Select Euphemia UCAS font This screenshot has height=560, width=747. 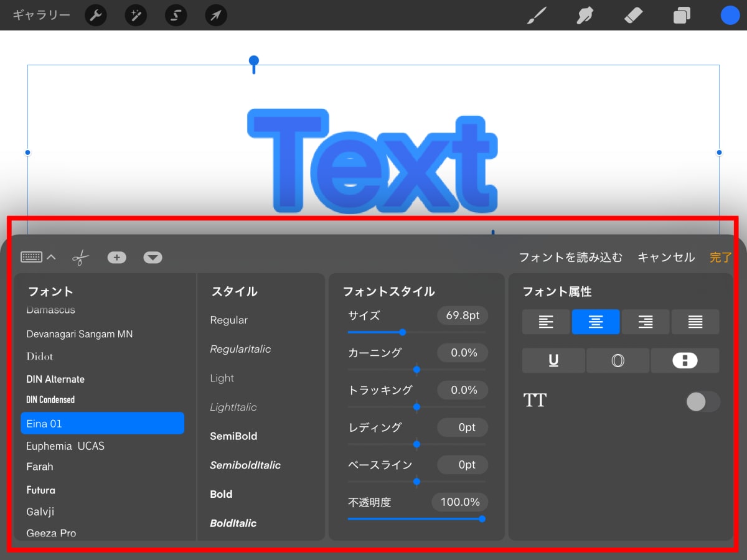point(65,446)
